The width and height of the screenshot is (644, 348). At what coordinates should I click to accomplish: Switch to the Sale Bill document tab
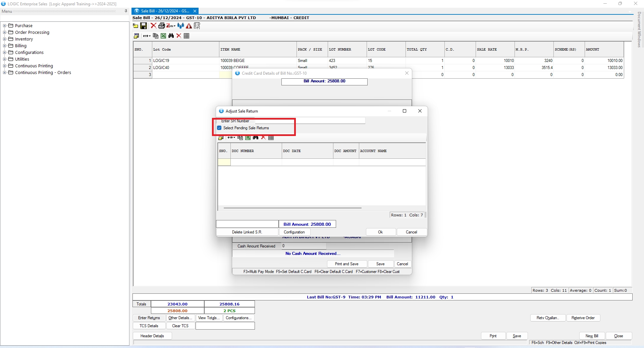coord(165,11)
